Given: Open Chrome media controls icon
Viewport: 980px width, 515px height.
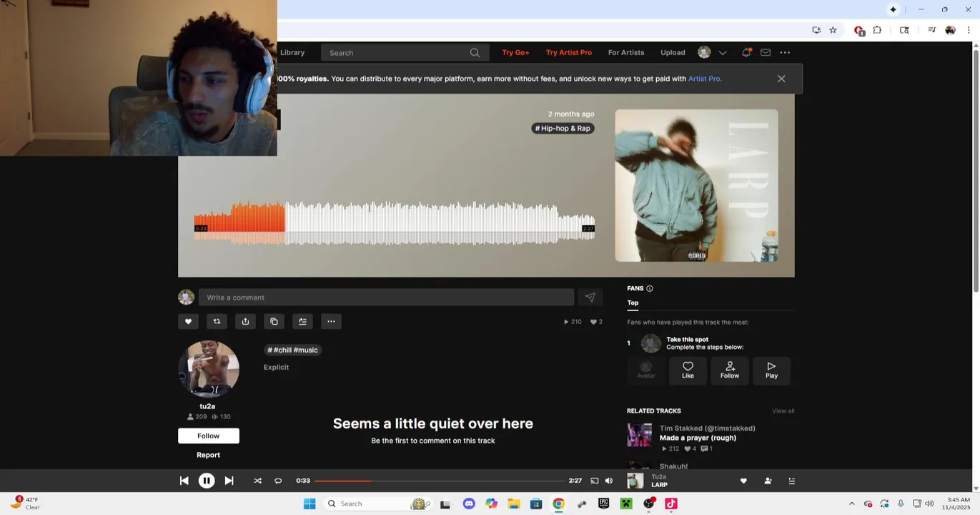Looking at the screenshot, I should pos(931,30).
